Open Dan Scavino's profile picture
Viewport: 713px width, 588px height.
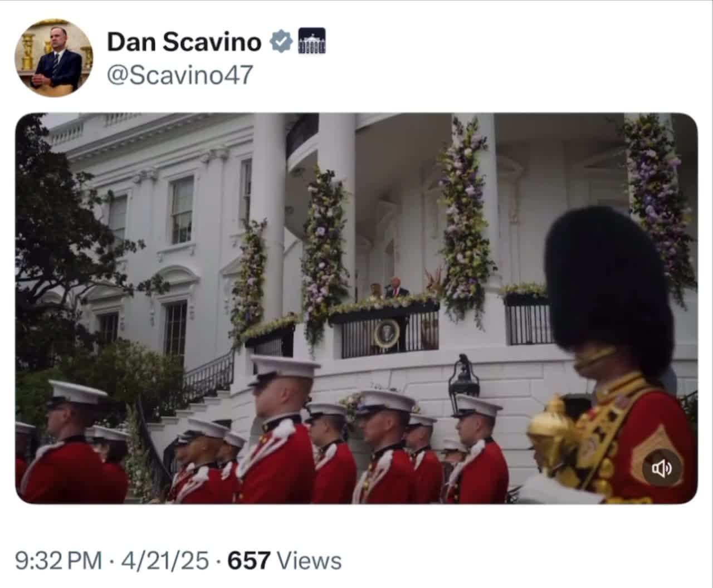pos(54,58)
